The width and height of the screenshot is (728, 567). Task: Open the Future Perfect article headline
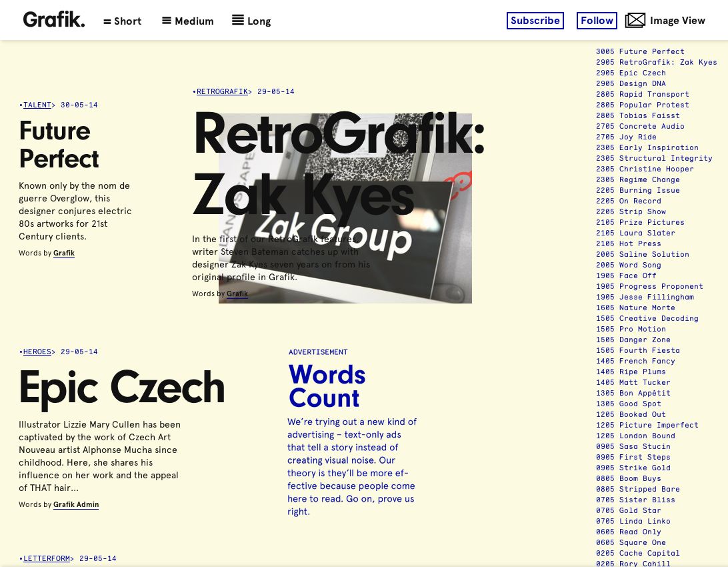(x=59, y=145)
